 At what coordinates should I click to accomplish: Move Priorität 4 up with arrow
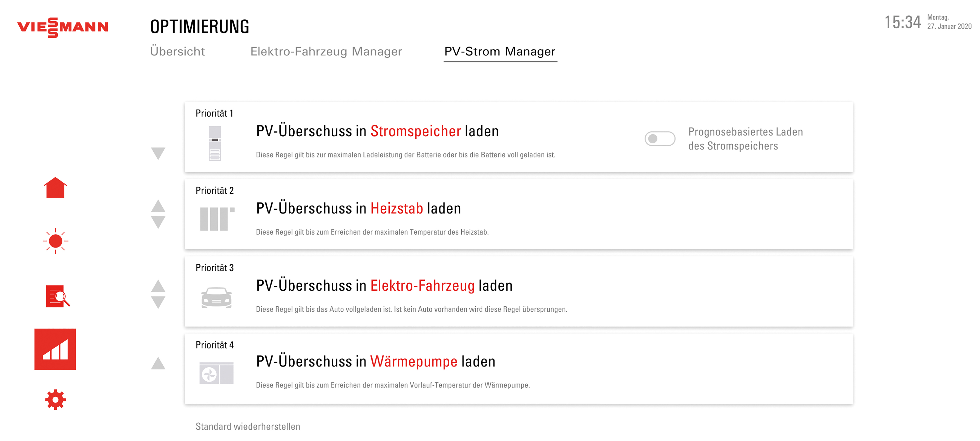click(158, 363)
